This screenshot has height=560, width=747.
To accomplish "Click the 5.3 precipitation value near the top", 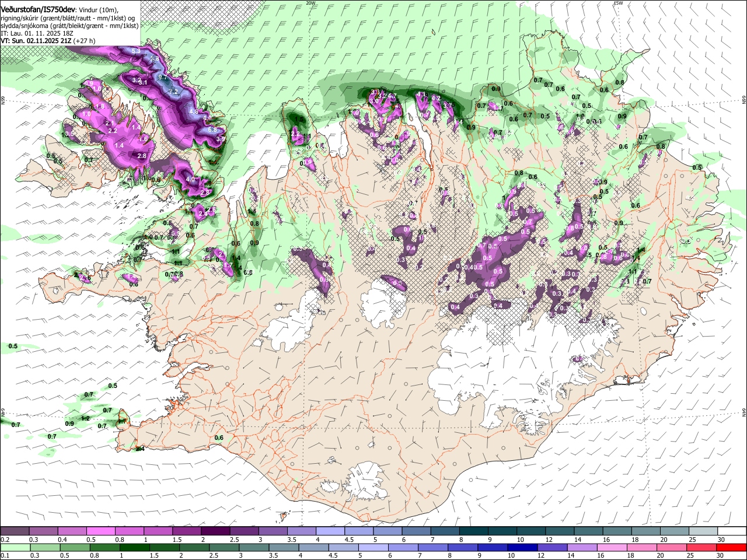I will pyautogui.click(x=136, y=52).
